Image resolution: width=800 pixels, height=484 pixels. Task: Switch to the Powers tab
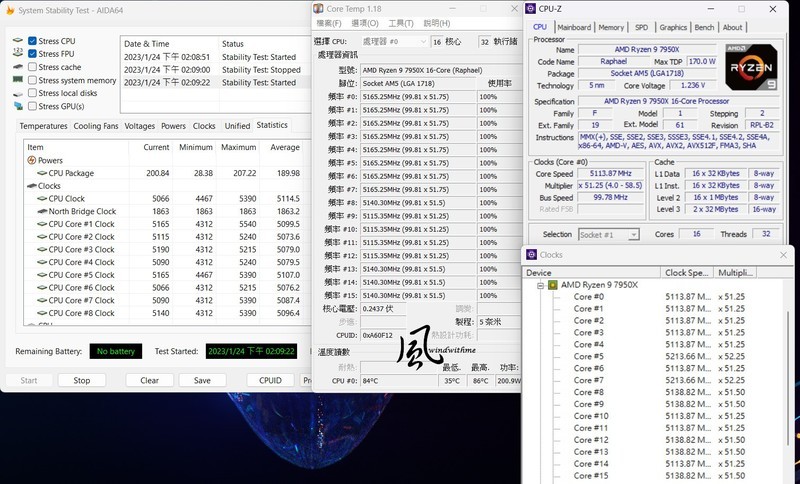pyautogui.click(x=173, y=126)
